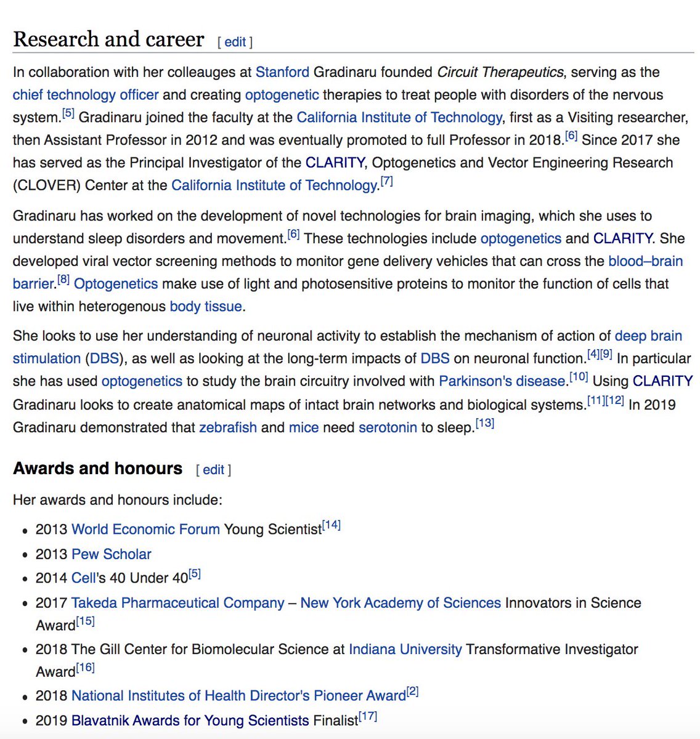This screenshot has height=739, width=700.
Task: Open Takeda Pharmaceutical Company link
Action: tap(178, 603)
